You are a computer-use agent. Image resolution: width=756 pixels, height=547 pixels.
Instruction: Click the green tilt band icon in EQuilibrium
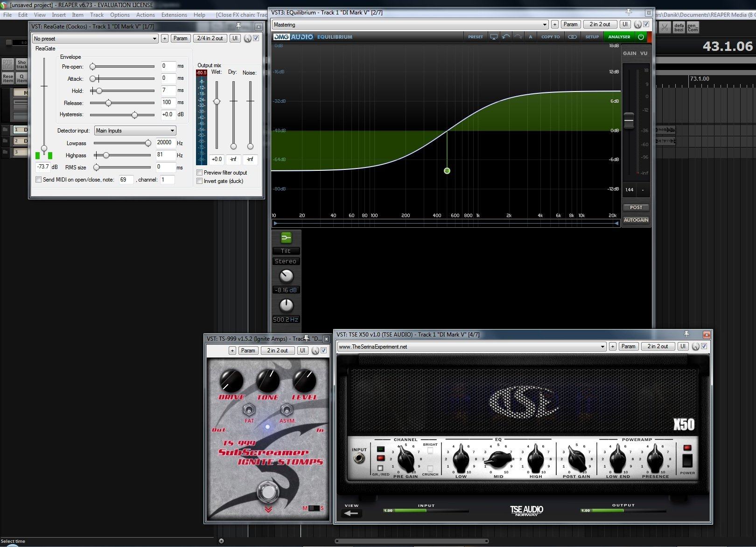(286, 238)
